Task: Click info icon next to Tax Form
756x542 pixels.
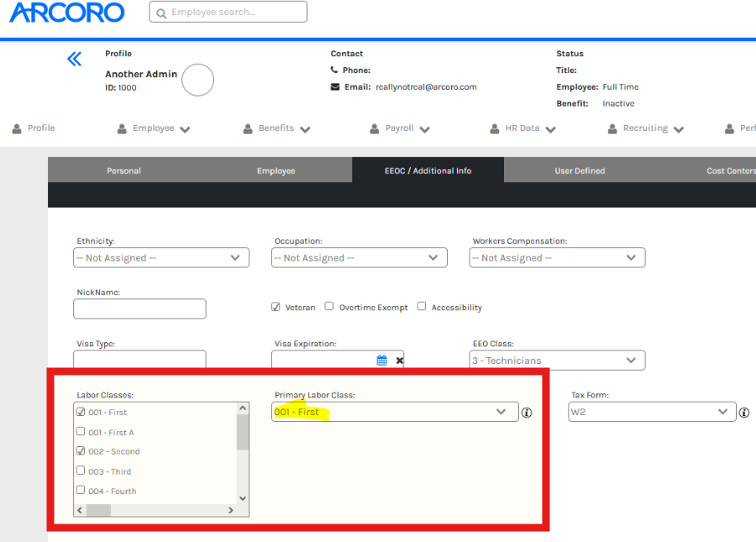Action: click(744, 413)
